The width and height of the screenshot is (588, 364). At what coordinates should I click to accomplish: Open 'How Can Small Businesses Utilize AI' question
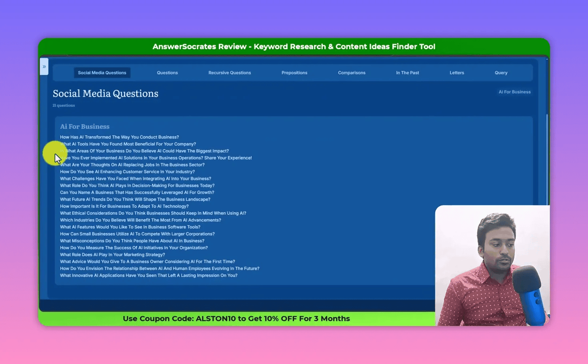point(137,234)
